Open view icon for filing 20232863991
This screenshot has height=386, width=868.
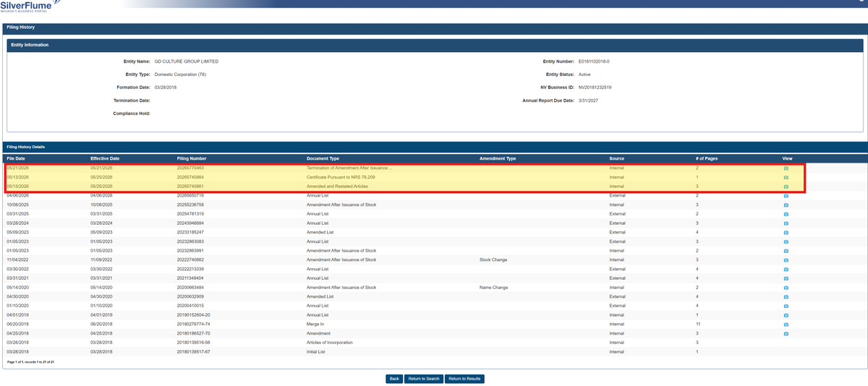[786, 251]
